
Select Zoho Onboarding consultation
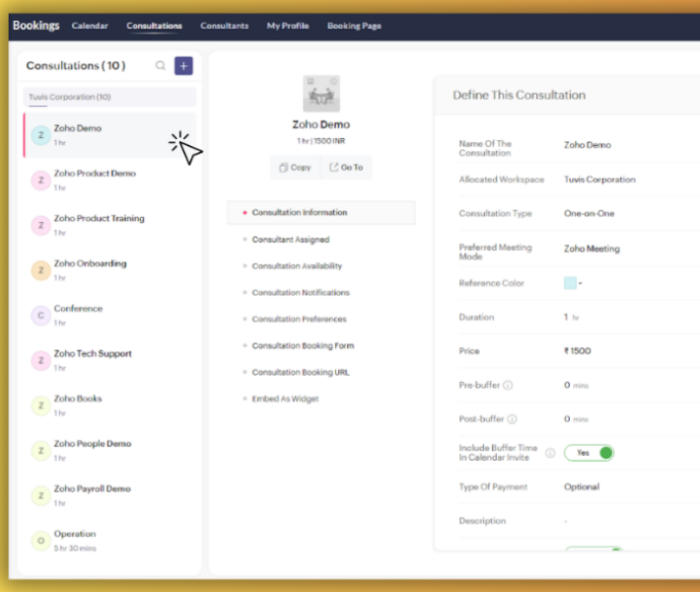(109, 270)
